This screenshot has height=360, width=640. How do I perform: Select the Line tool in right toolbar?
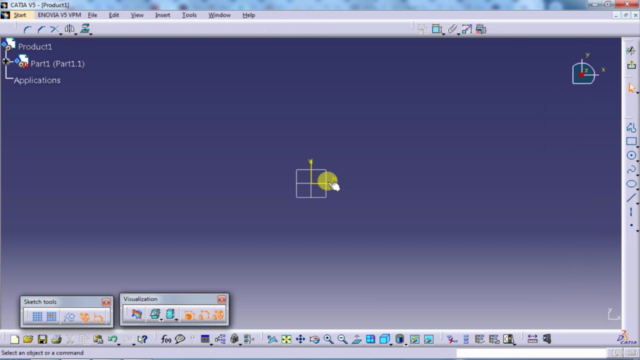click(x=631, y=198)
